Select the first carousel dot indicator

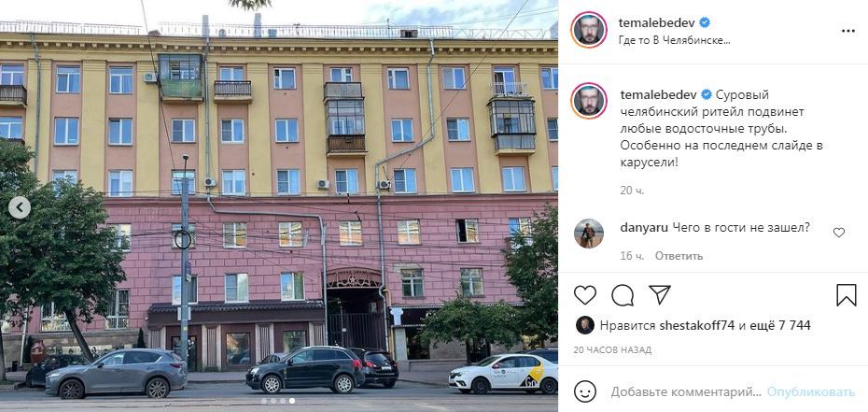coord(263,401)
